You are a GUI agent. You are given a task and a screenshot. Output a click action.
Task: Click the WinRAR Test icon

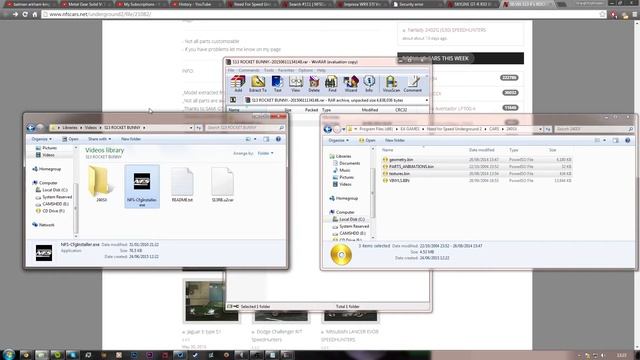(x=278, y=84)
